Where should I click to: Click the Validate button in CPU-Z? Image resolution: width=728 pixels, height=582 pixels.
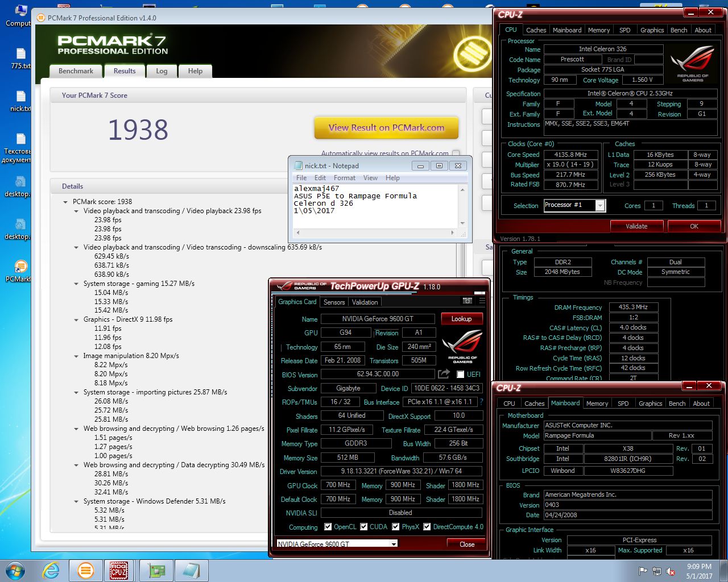click(636, 226)
